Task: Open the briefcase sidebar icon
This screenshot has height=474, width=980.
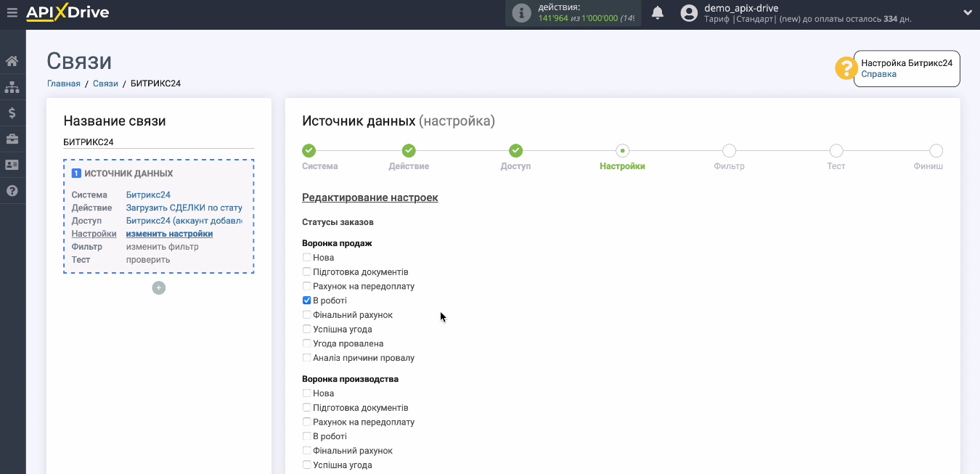Action: (x=12, y=139)
